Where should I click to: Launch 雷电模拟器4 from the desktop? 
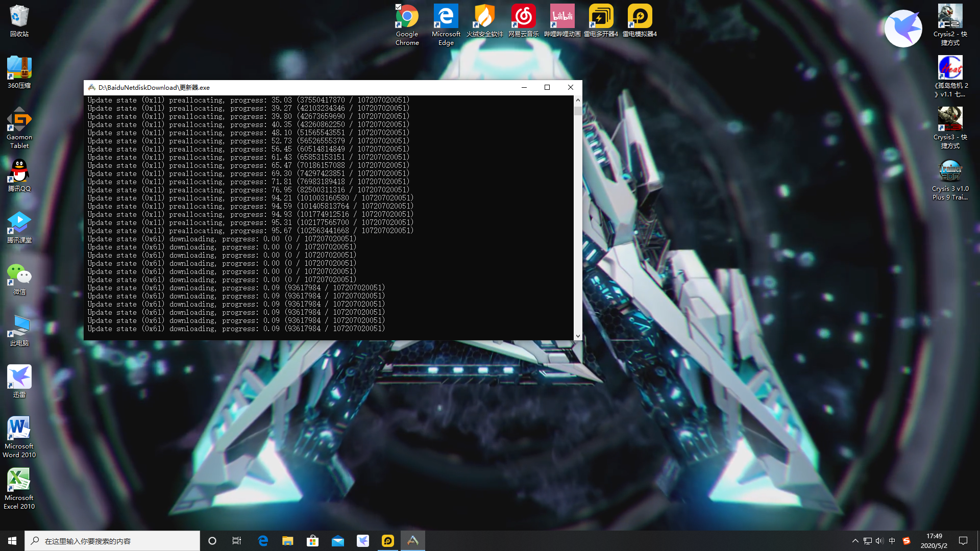[x=640, y=21]
